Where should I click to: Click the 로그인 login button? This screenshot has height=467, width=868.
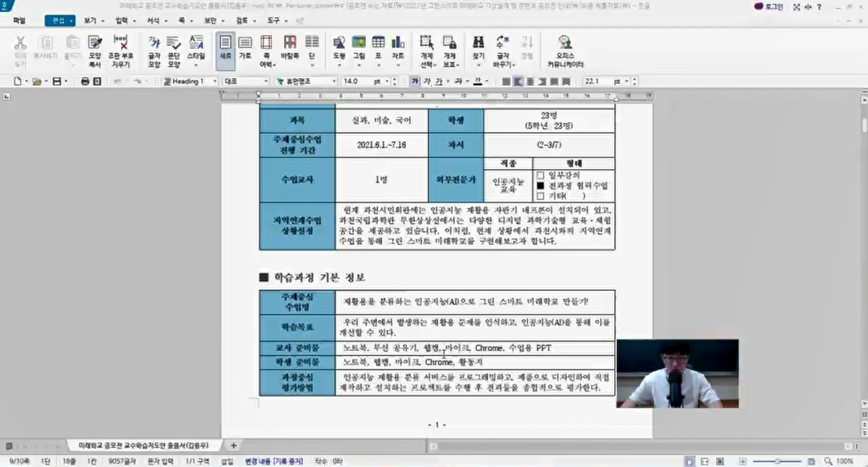click(x=769, y=7)
